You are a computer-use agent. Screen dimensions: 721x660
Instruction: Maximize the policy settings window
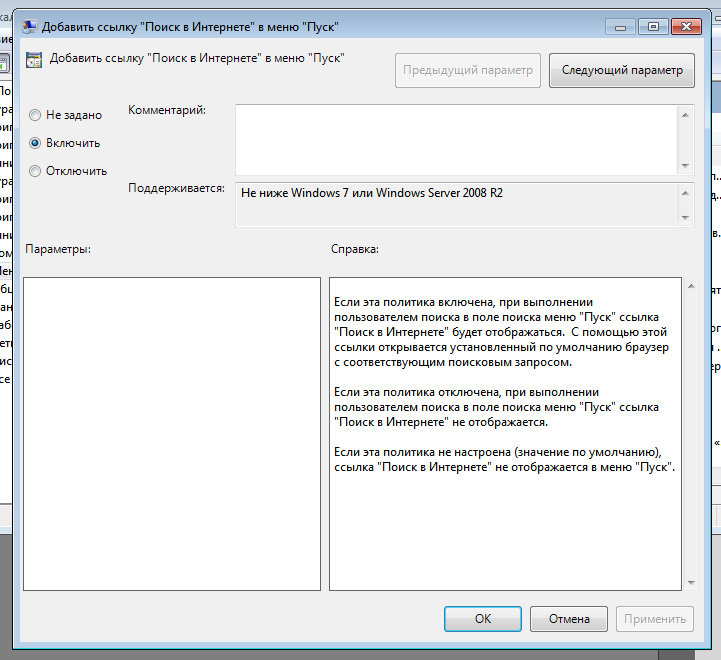pyautogui.click(x=653, y=27)
